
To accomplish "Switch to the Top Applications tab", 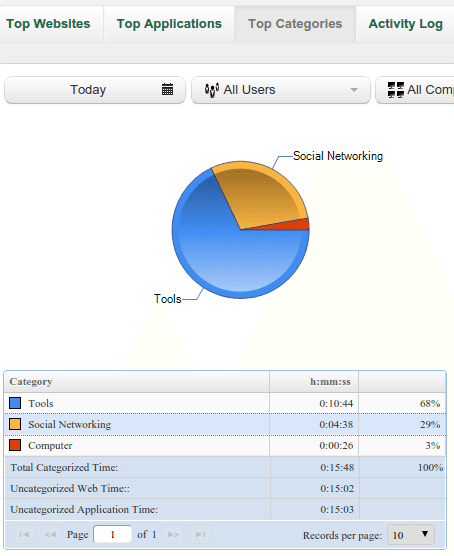I will [x=169, y=24].
